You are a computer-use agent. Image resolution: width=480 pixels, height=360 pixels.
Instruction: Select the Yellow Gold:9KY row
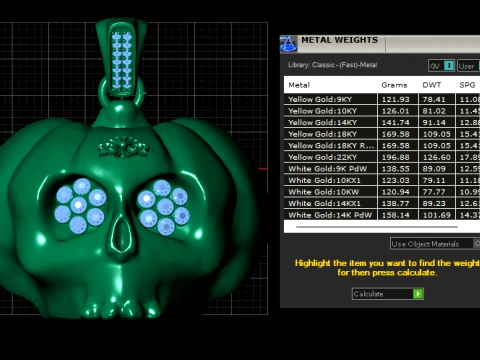coord(382,99)
